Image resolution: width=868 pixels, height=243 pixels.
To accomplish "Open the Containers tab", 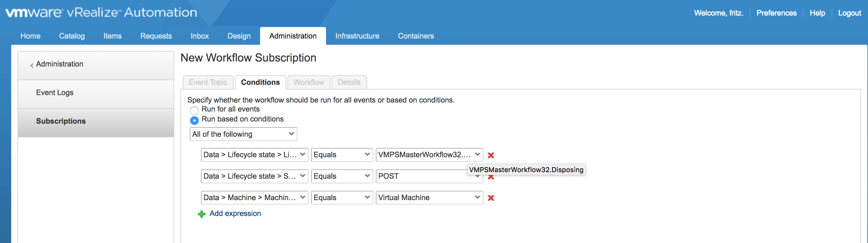I will [416, 36].
